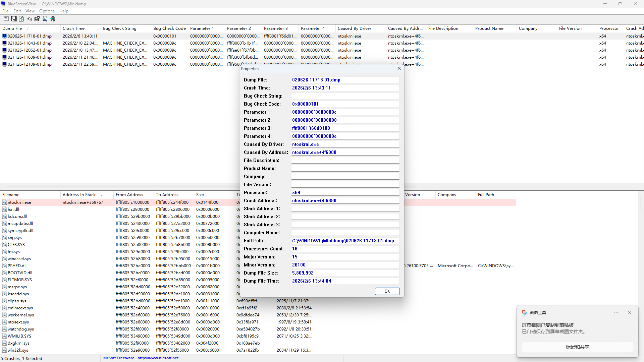
Task: Click the Find magnifier toolbar icon
Action: tap(45, 19)
